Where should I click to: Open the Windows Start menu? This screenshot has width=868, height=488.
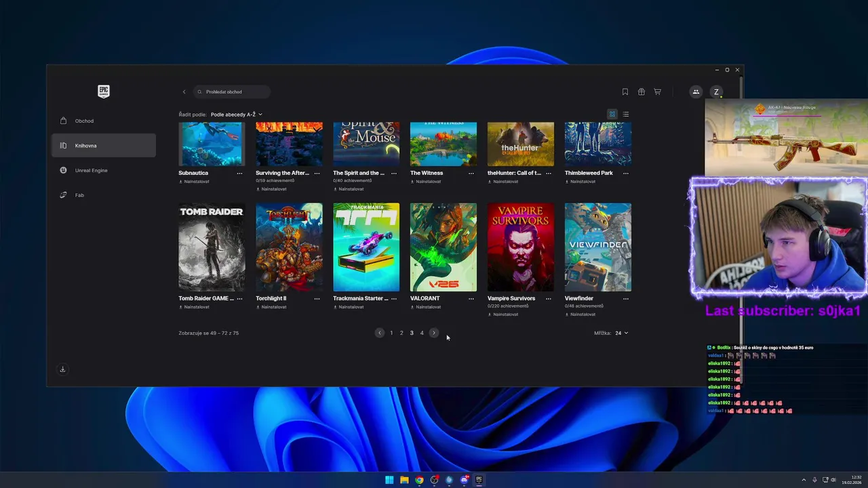click(389, 480)
